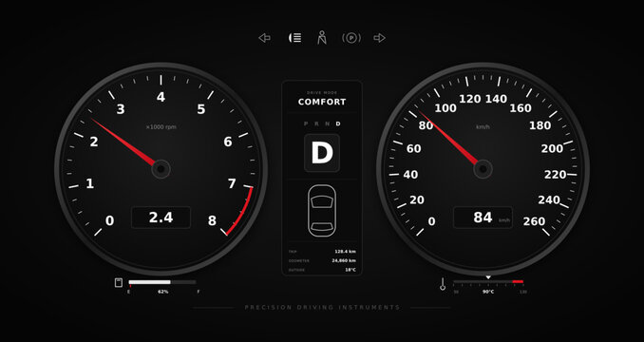Click the 260 mark on the speedometer

[534, 221]
